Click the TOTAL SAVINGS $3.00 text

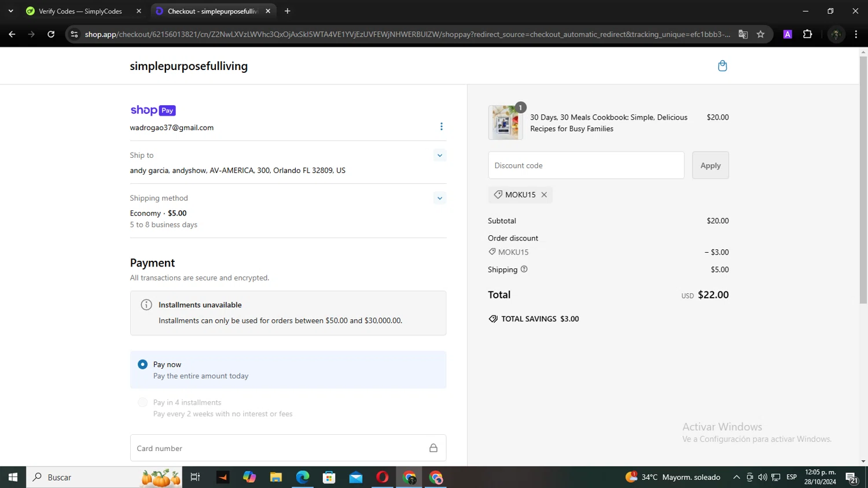pos(540,319)
